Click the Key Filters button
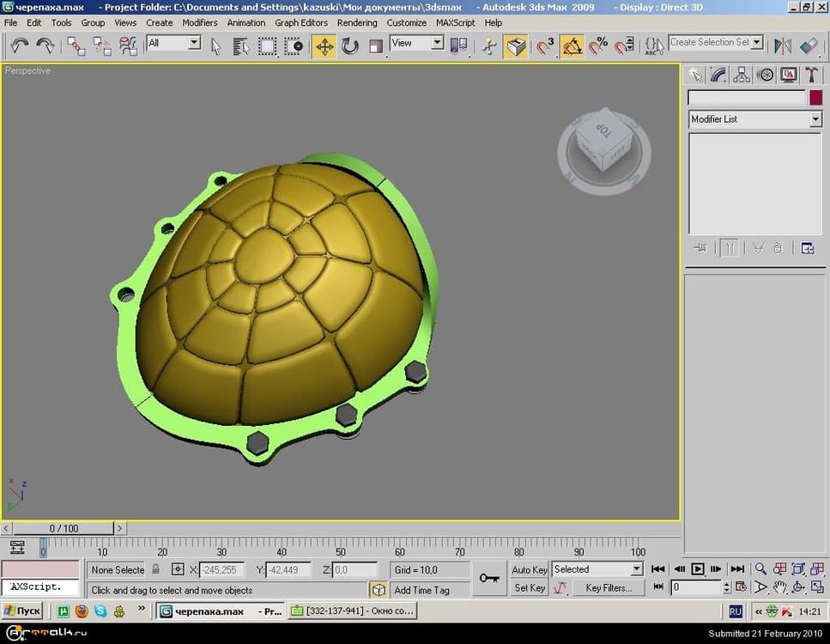Image resolution: width=830 pixels, height=644 pixels. pos(608,588)
